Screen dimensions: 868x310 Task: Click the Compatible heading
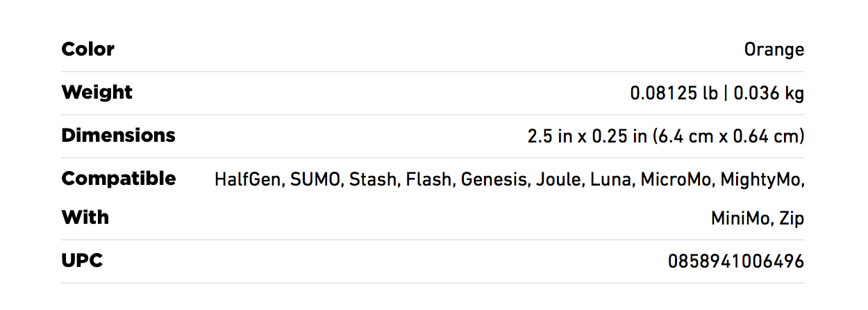click(x=119, y=179)
